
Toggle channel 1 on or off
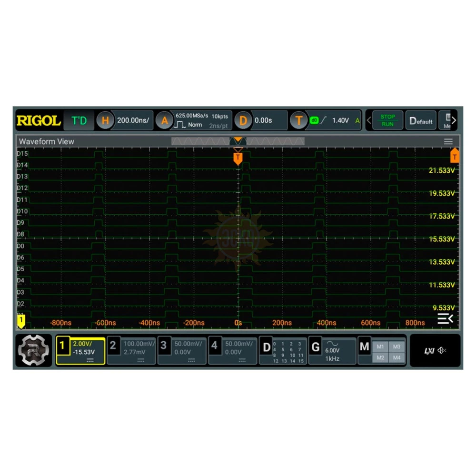80,351
